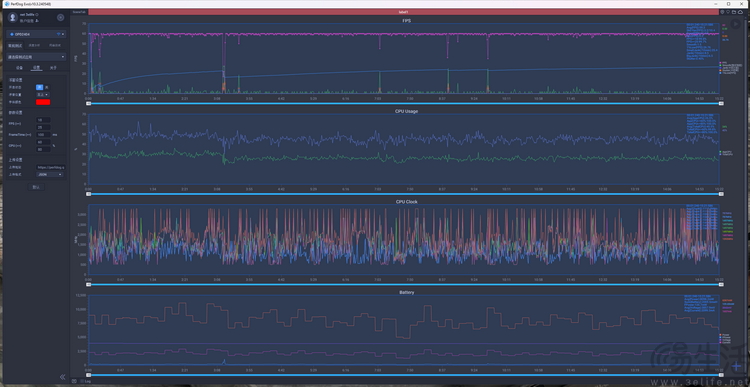Click the CPU Usage chart time range slider bar
The width and height of the screenshot is (750, 387).
pyautogui.click(x=404, y=194)
